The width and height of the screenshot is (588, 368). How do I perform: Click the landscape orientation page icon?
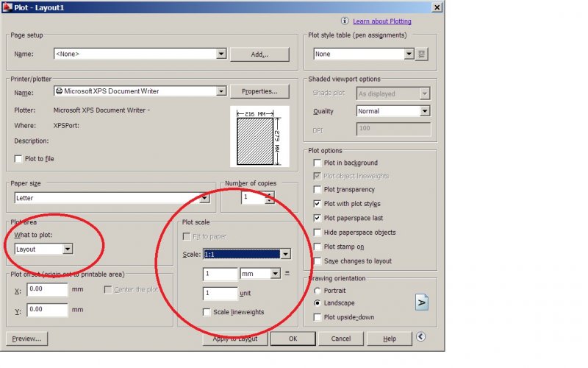pyautogui.click(x=422, y=302)
